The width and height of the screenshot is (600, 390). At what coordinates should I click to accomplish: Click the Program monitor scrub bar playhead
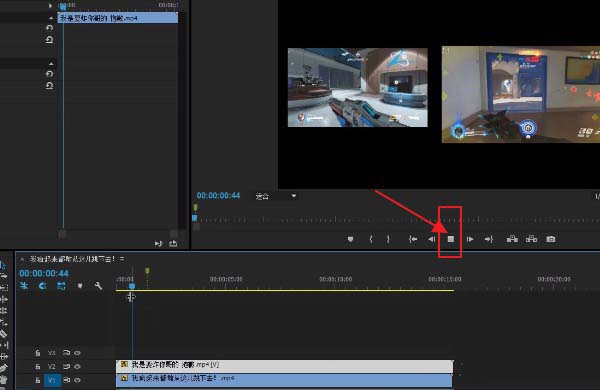tap(194, 218)
